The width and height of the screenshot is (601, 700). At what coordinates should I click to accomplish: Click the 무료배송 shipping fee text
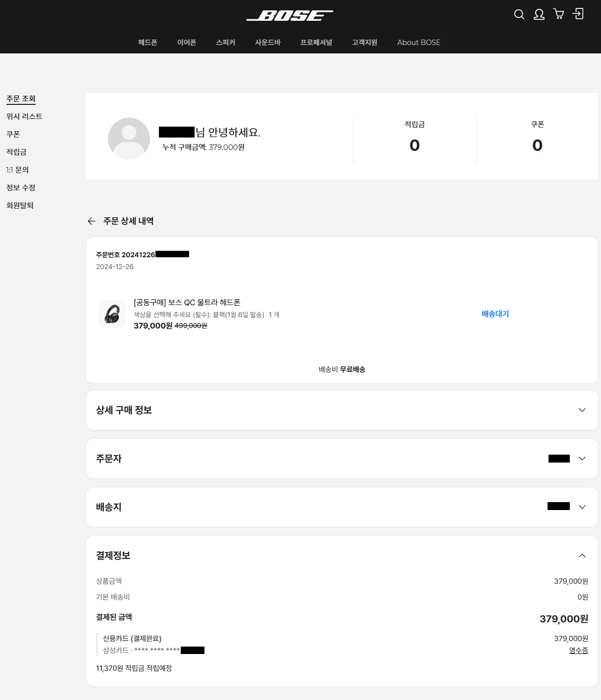(352, 370)
